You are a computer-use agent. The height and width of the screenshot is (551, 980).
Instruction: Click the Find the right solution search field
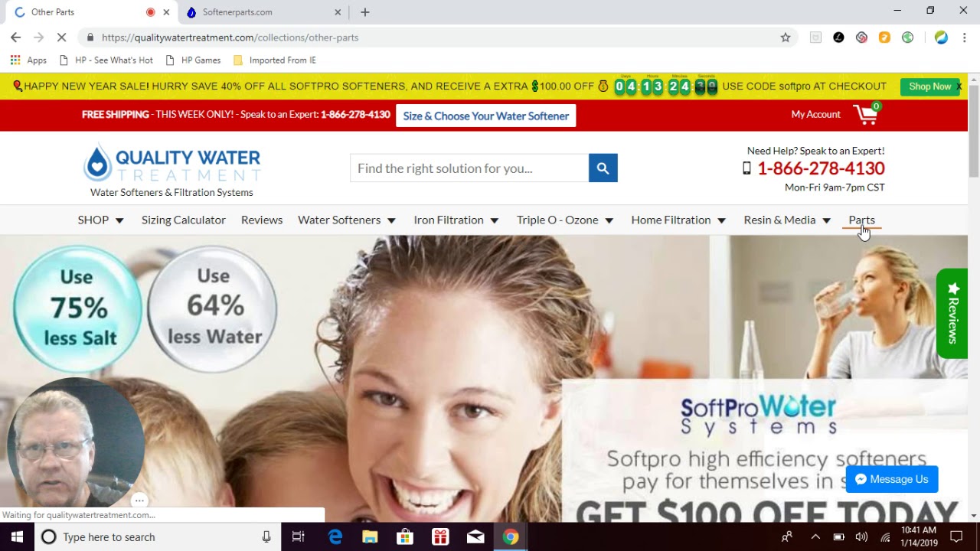tap(469, 168)
